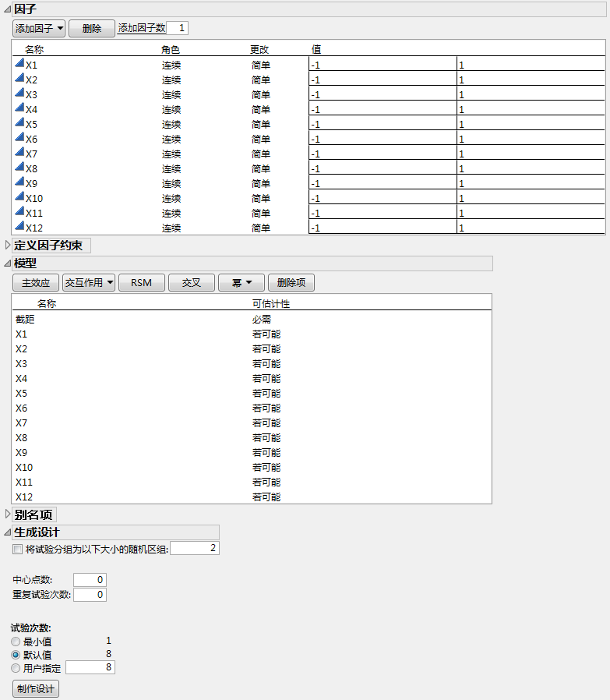610x700 pixels.
Task: Click the low value cell of X11
Action: tap(383, 211)
